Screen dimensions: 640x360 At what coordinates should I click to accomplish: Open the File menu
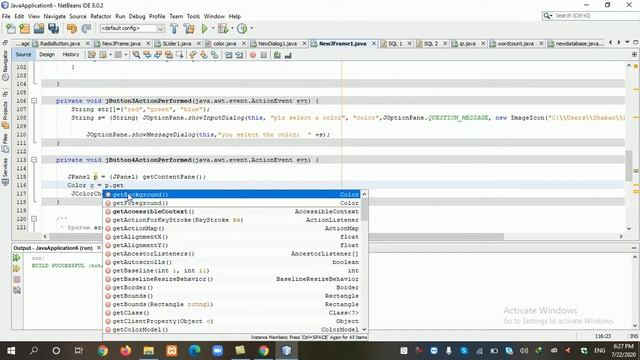coord(6,16)
